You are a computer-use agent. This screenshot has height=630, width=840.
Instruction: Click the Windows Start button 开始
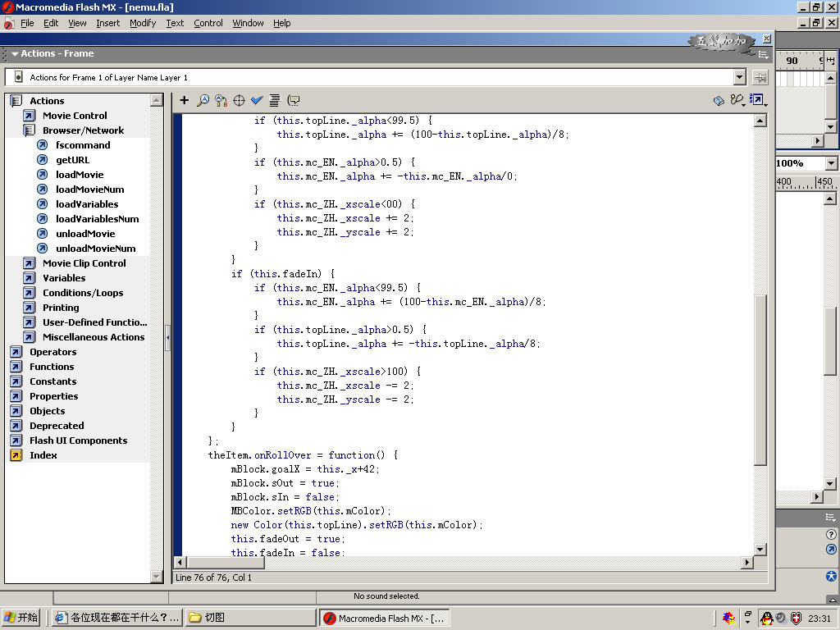[21, 618]
